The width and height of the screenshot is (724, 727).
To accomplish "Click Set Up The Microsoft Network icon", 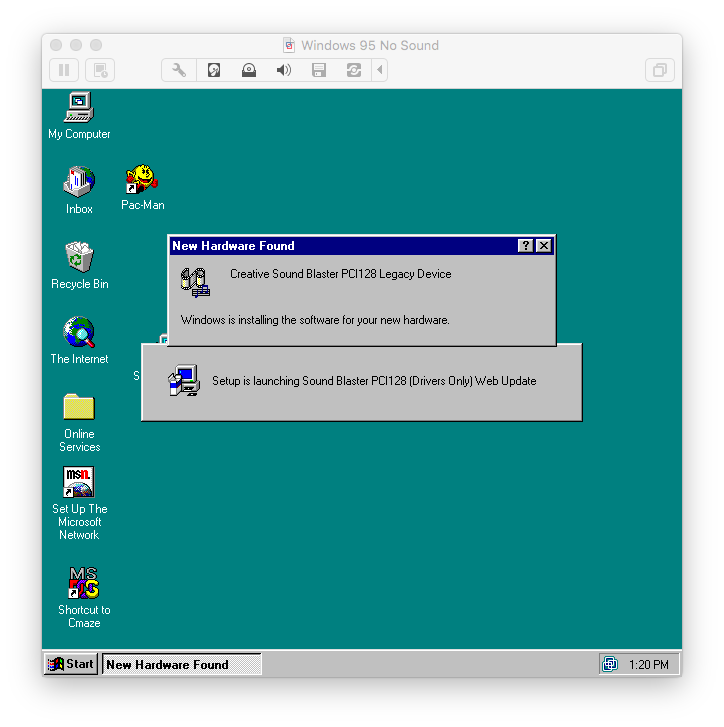I will [79, 482].
